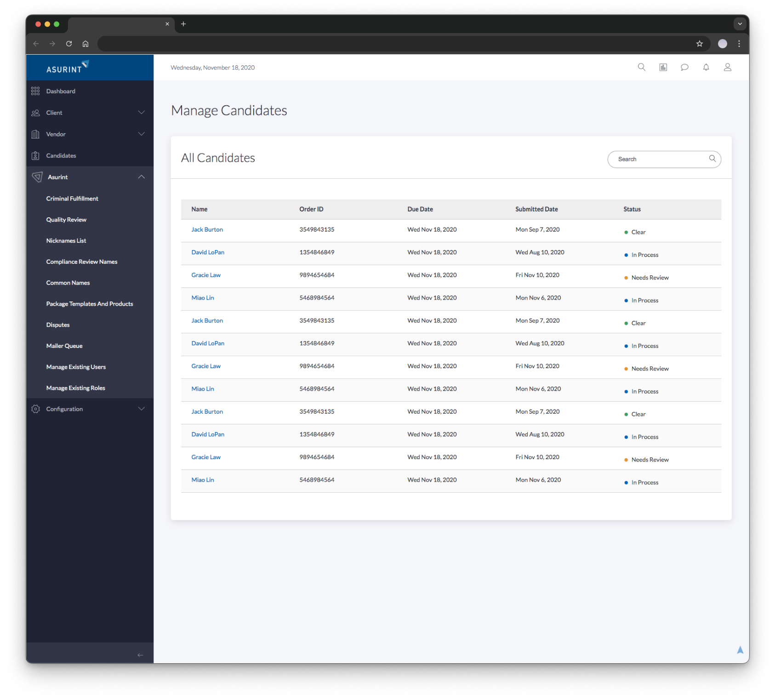Click the magnifier inside the candidates search box
The height and width of the screenshot is (700, 775).
[712, 159]
